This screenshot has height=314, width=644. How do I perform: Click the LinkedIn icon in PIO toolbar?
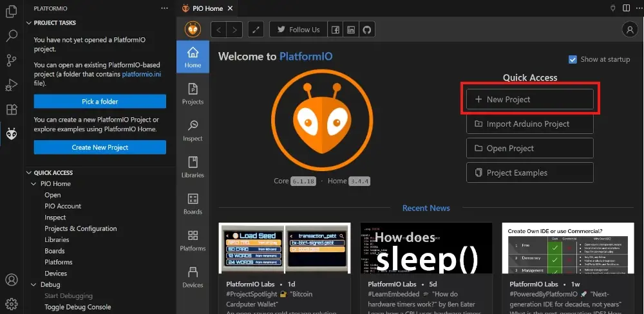351,30
